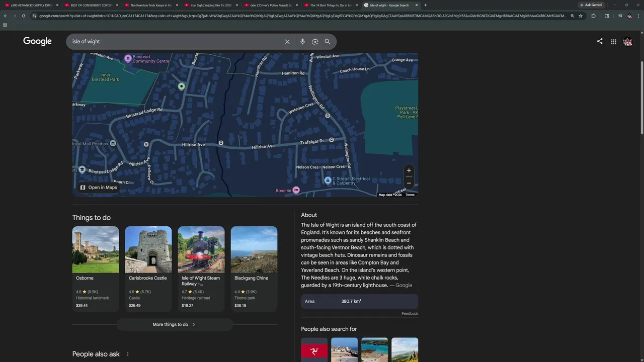The width and height of the screenshot is (644, 362).
Task: Go forward in the browser
Action: (14, 16)
